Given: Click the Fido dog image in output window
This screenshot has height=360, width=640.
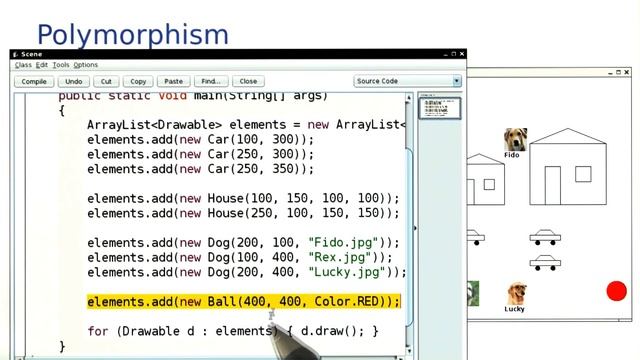Looking at the screenshot, I should (516, 140).
